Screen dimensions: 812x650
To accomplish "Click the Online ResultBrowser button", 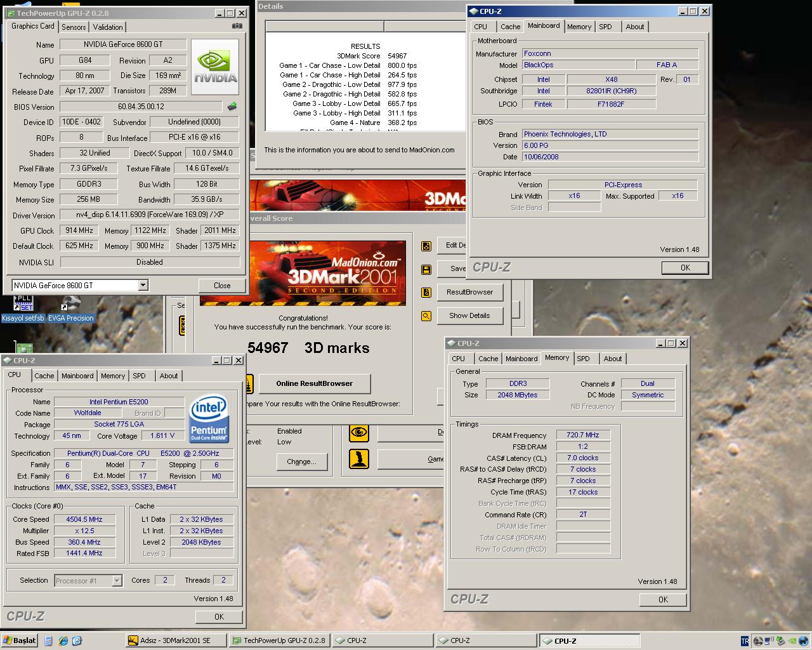I will pos(315,383).
